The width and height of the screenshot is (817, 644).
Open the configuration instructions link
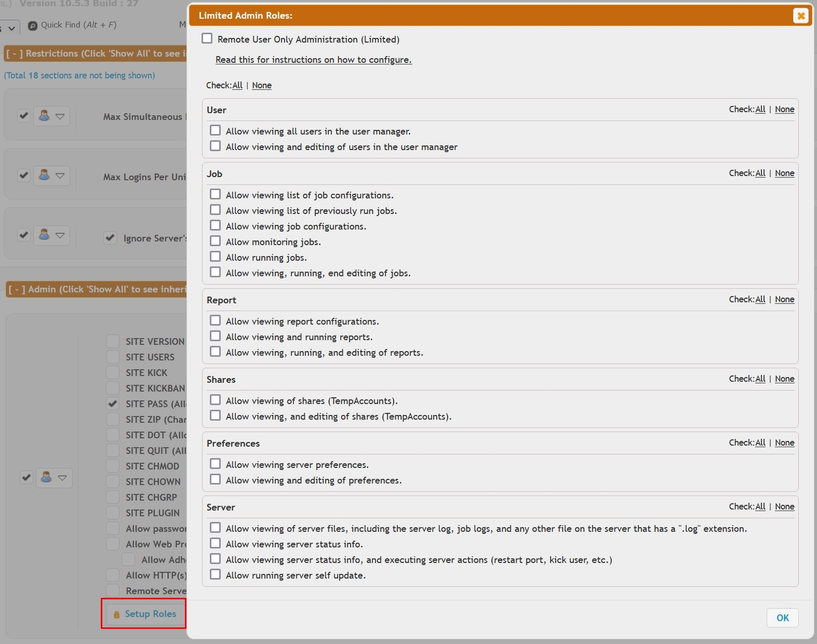click(314, 60)
